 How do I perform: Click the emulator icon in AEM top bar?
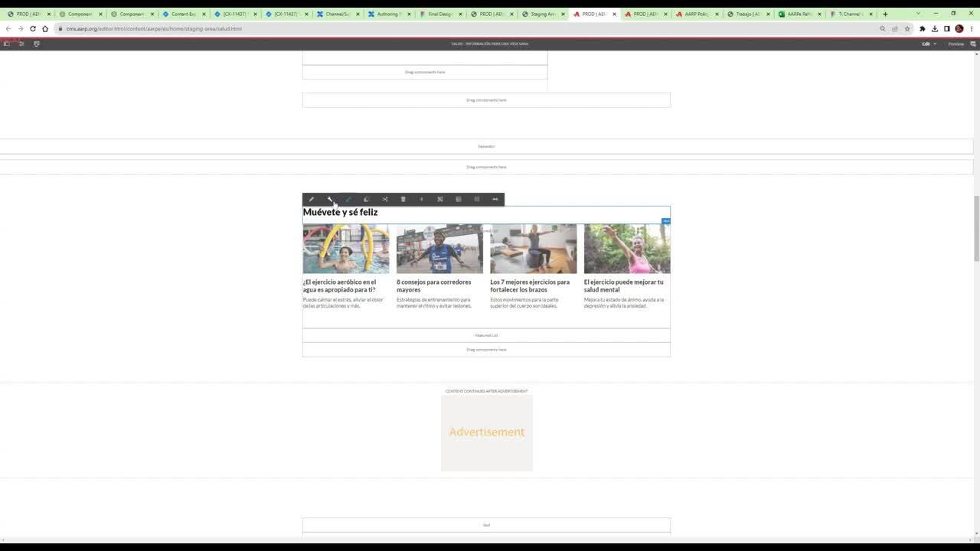coord(36,44)
